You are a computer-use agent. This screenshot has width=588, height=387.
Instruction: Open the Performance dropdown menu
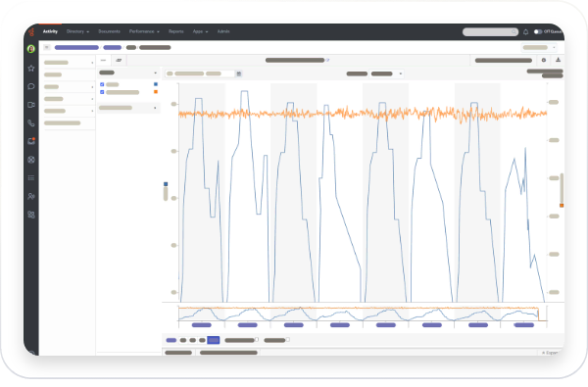click(144, 31)
